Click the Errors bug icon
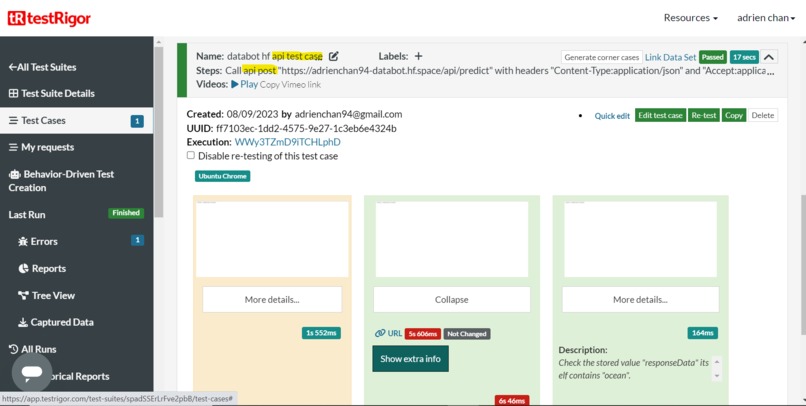806x406 pixels. point(23,242)
